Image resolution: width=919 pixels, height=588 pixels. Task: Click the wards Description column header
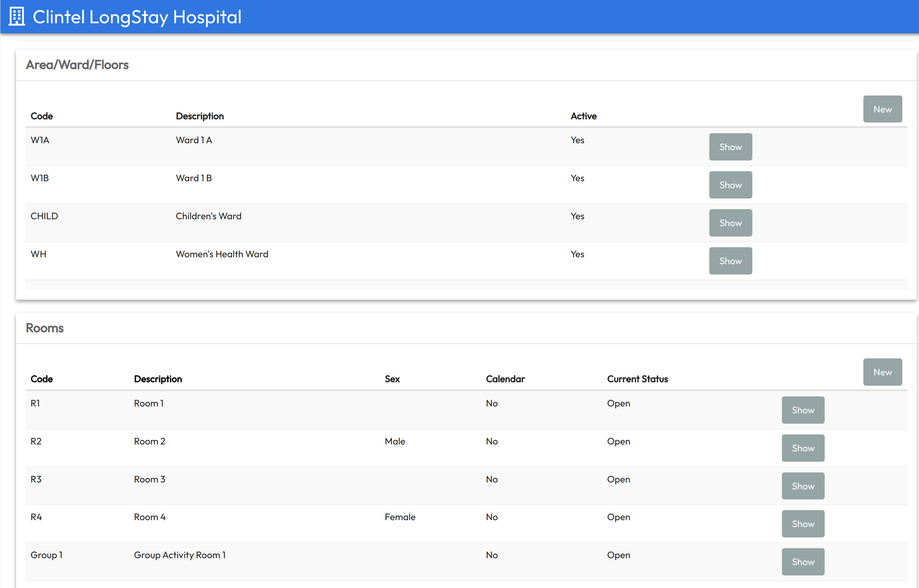coord(199,116)
